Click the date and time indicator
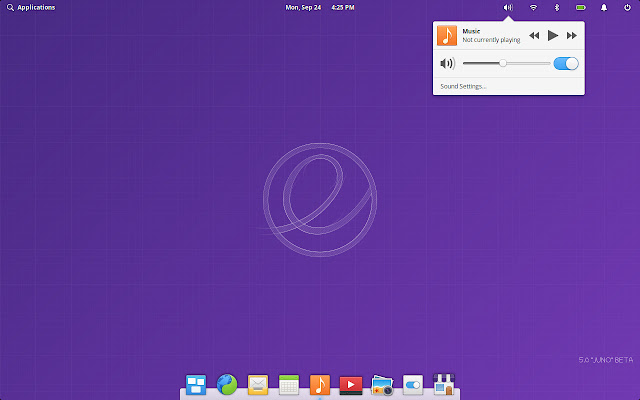640x400 pixels. click(x=320, y=7)
